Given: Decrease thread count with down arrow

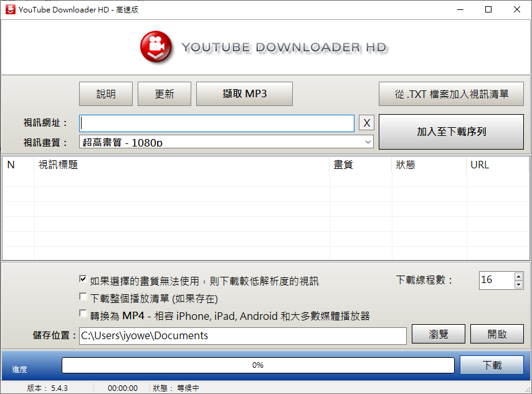Looking at the screenshot, I should tap(518, 285).
